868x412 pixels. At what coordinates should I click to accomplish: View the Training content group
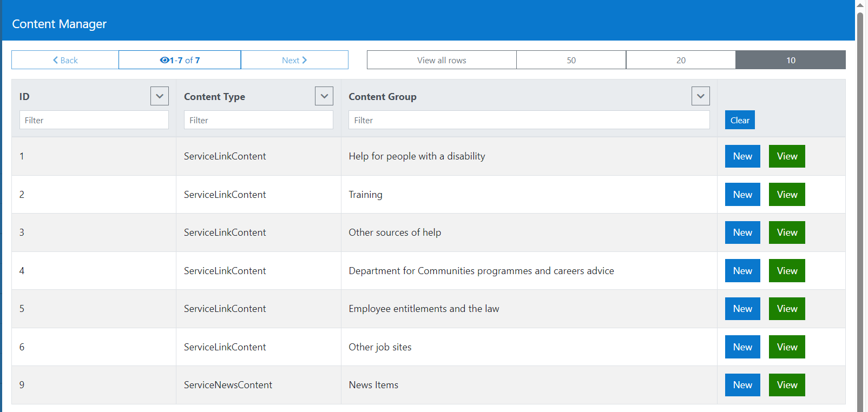point(787,195)
